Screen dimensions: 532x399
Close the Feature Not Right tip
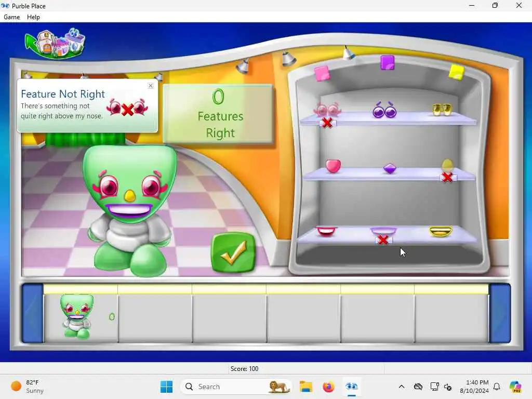(x=151, y=86)
